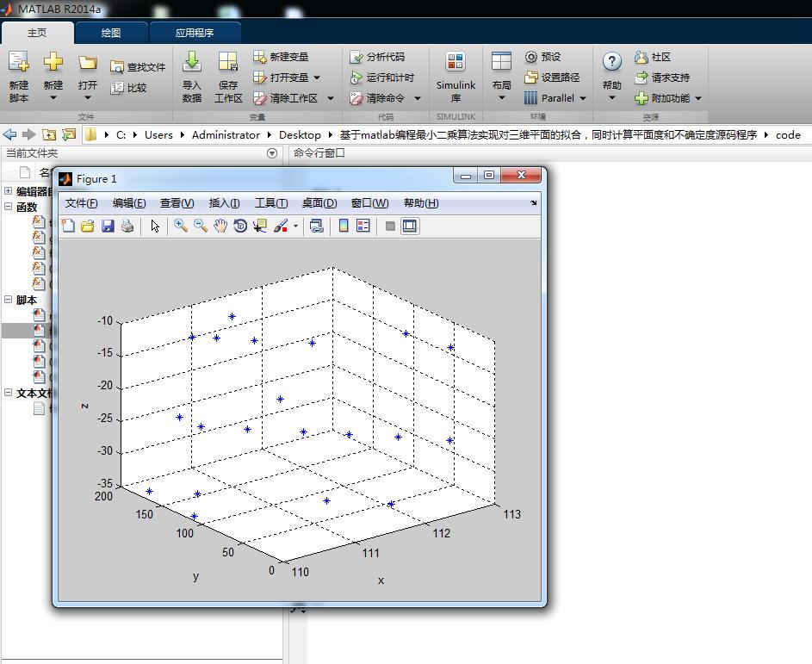The width and height of the screenshot is (812, 664).
Task: Enable the Zoom Out tool in Figure 1
Action: coord(201,226)
